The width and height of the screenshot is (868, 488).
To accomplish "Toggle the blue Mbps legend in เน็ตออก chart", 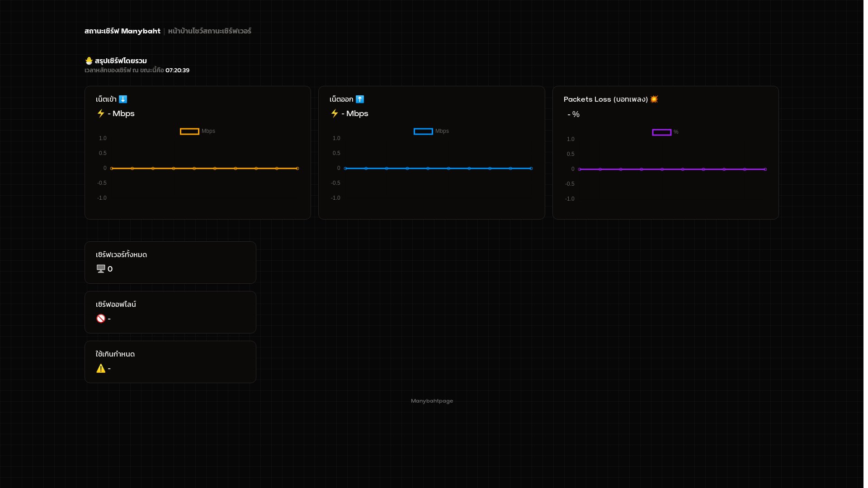I will tap(431, 131).
